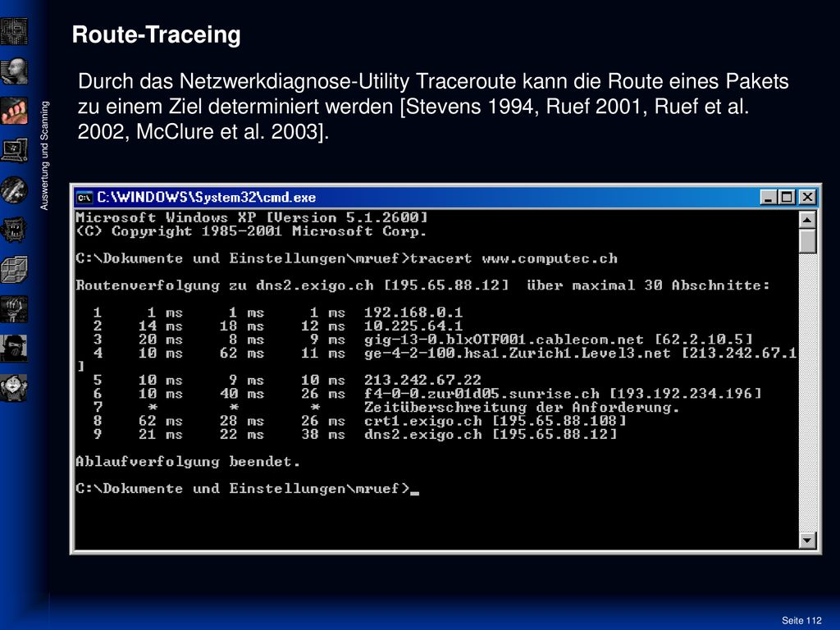Click the head profile icon in the sidebar
The height and width of the screenshot is (630, 840).
(14, 71)
